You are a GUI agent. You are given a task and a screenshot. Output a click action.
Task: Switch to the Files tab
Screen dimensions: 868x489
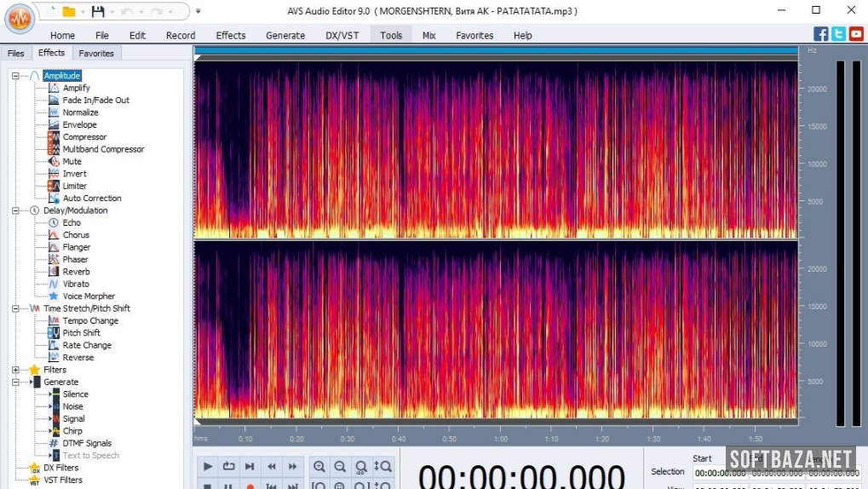(15, 53)
